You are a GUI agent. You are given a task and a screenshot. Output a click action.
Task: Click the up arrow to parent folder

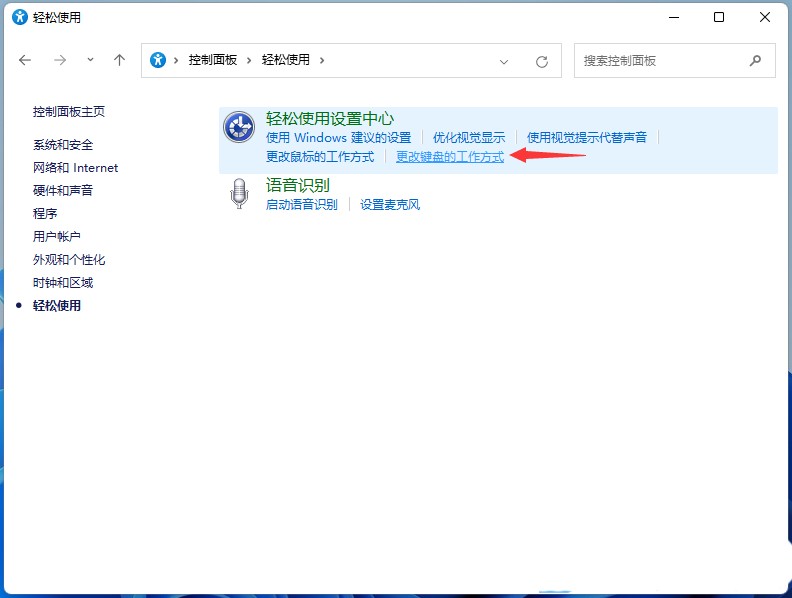click(x=119, y=60)
